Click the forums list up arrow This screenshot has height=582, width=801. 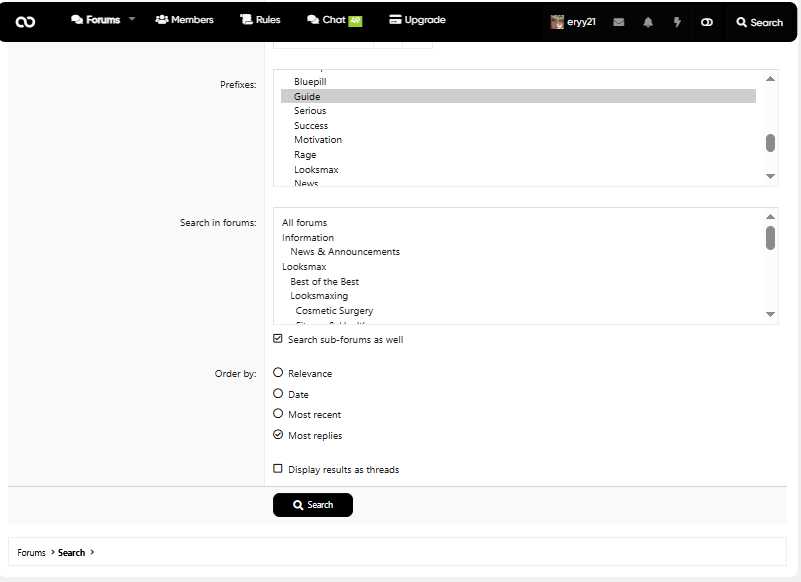coord(770,217)
